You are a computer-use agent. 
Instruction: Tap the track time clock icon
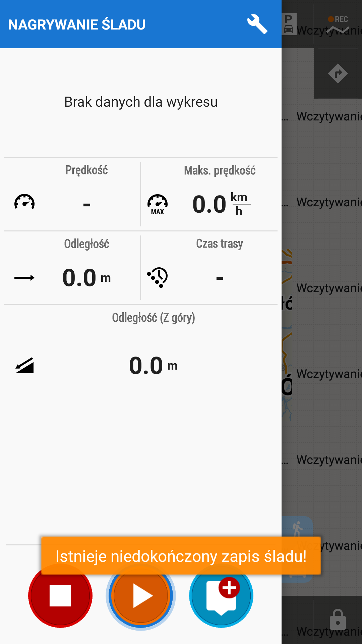pyautogui.click(x=158, y=277)
